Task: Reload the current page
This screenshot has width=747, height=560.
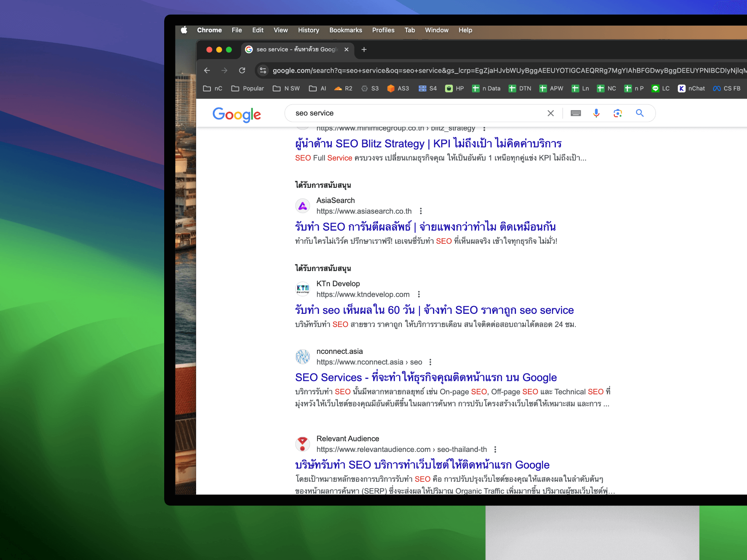Action: (242, 70)
